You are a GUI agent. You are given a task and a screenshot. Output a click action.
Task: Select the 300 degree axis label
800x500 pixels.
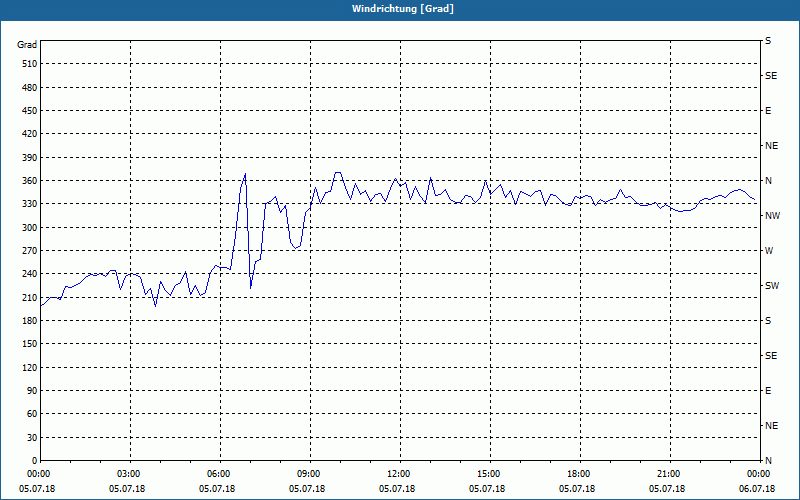[30, 228]
